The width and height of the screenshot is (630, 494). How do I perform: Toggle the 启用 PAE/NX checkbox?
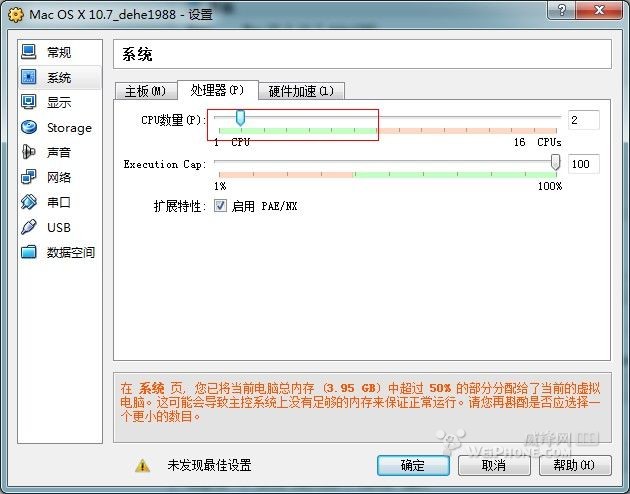click(x=220, y=206)
